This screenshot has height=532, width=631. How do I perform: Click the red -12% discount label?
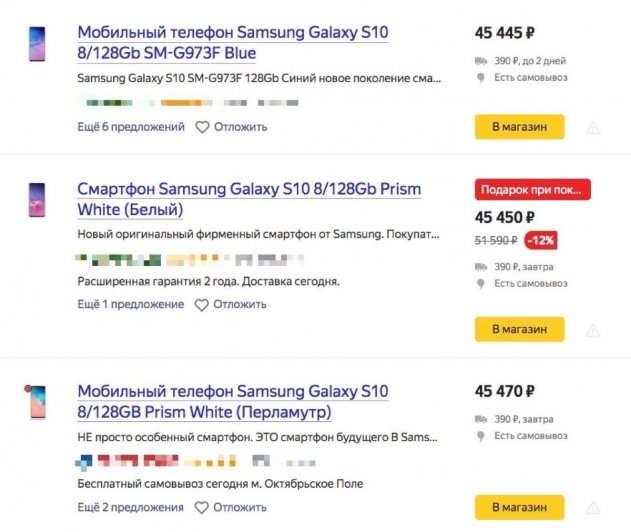point(544,241)
